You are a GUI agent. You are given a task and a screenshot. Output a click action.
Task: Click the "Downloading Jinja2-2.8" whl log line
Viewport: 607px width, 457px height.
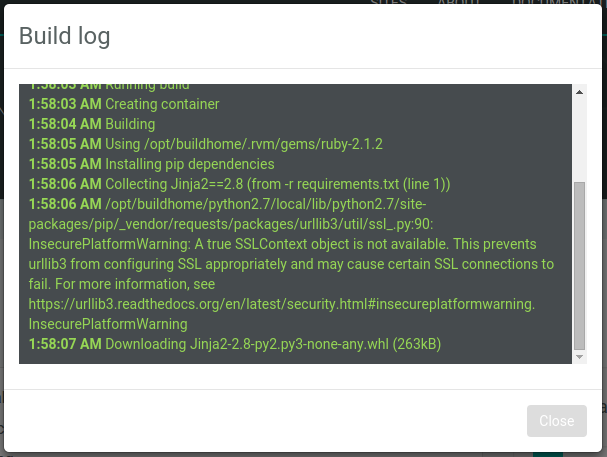coord(273,344)
